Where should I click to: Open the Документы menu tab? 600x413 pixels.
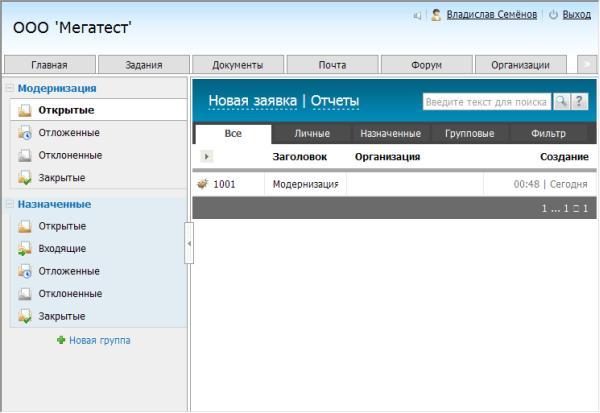click(x=238, y=65)
